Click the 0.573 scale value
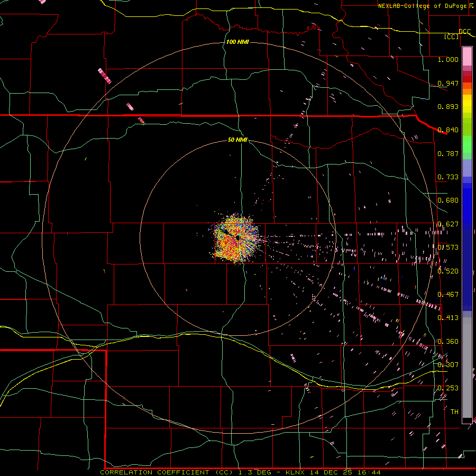The width and height of the screenshot is (476, 476). point(448,248)
